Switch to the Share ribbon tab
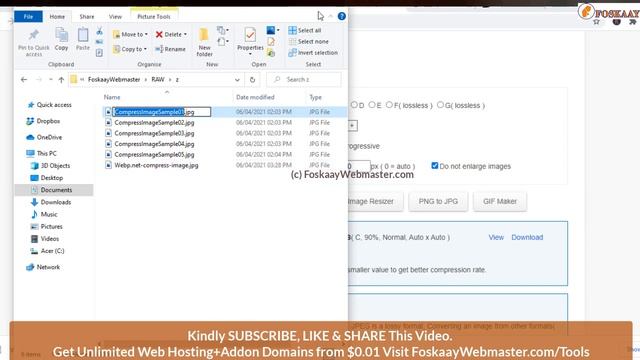 (87, 17)
